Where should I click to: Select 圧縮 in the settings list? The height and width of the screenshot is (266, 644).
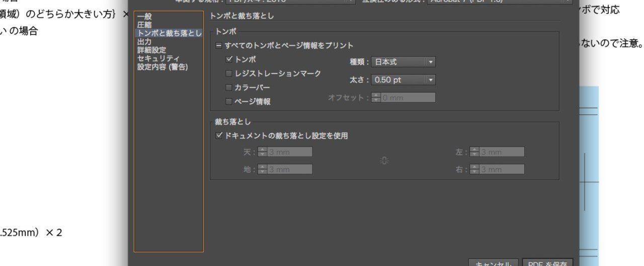144,25
